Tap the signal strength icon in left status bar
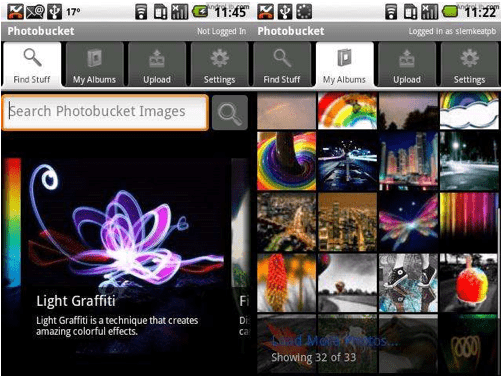 [x=179, y=12]
